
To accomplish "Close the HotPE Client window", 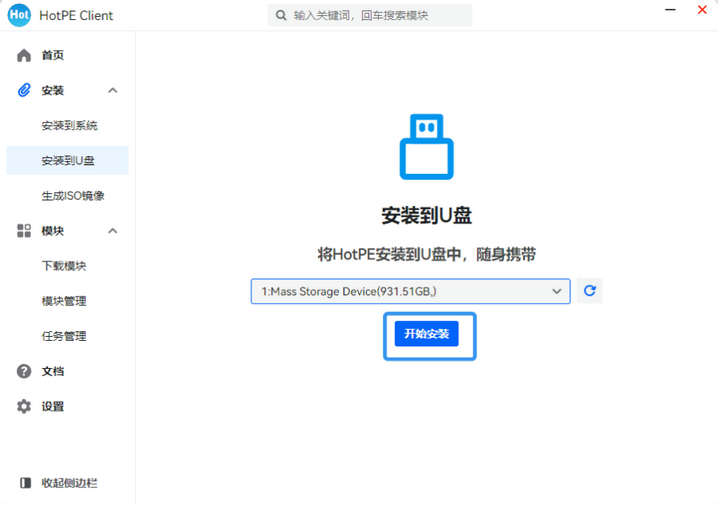I will pos(702,10).
